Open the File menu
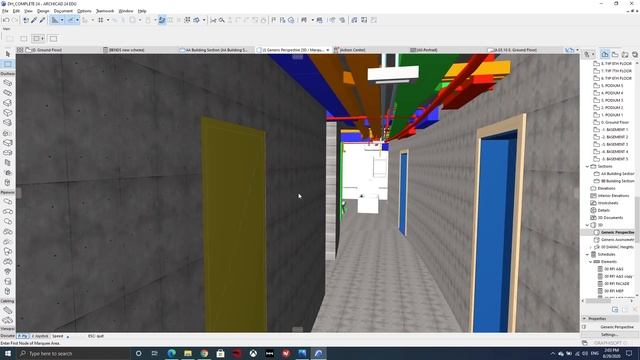This screenshot has height=360, width=640. click(x=5, y=11)
